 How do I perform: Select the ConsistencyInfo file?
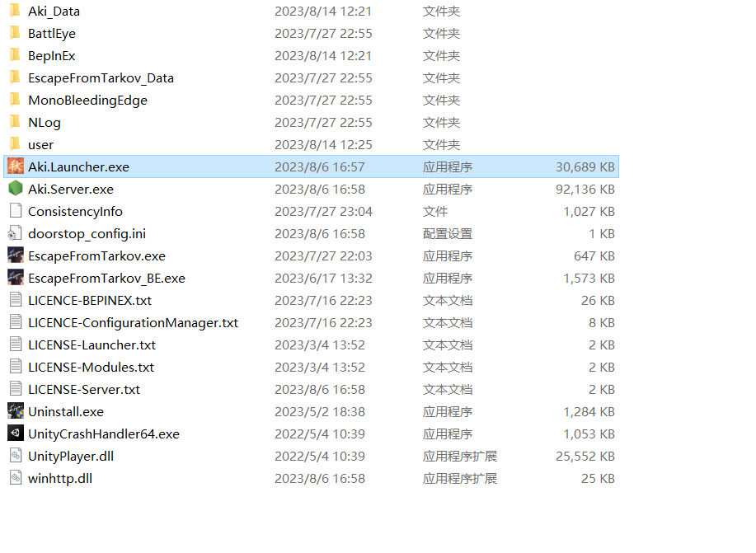click(75, 211)
